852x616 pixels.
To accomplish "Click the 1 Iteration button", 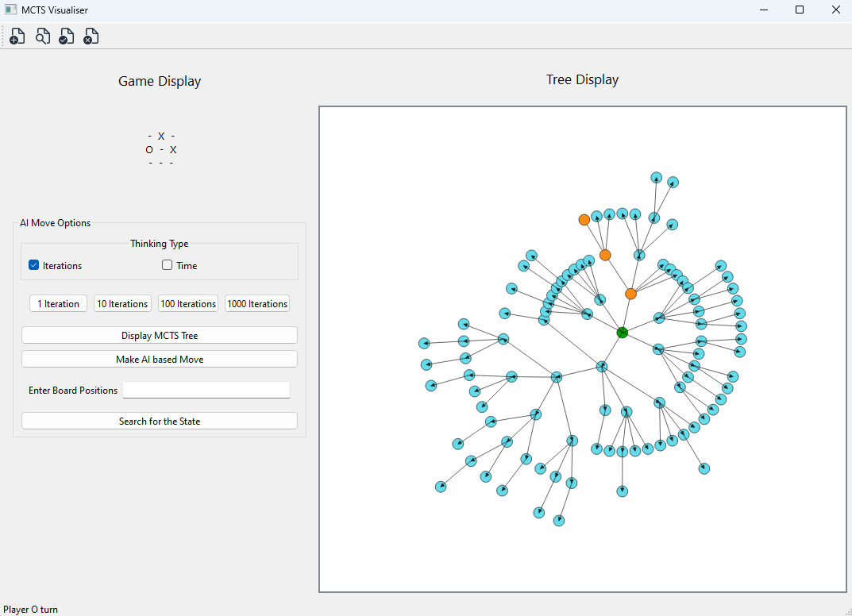I will click(57, 303).
